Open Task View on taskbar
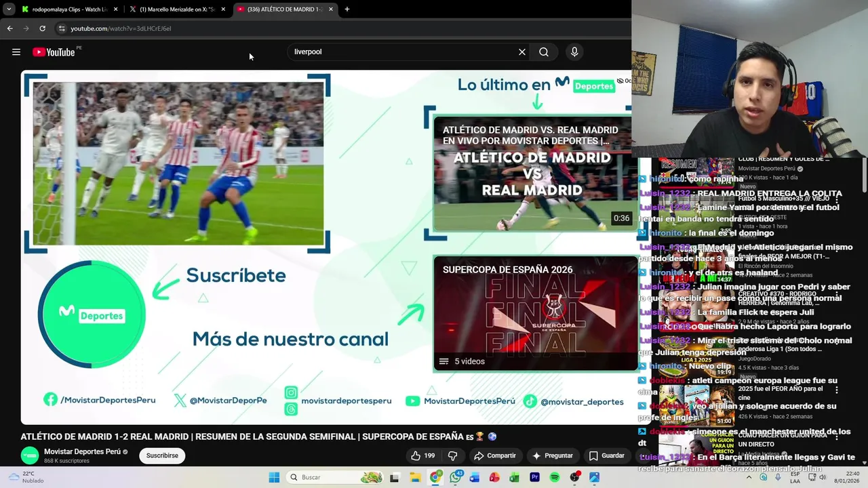Viewport: 868px width, 488px height. pyautogui.click(x=395, y=477)
